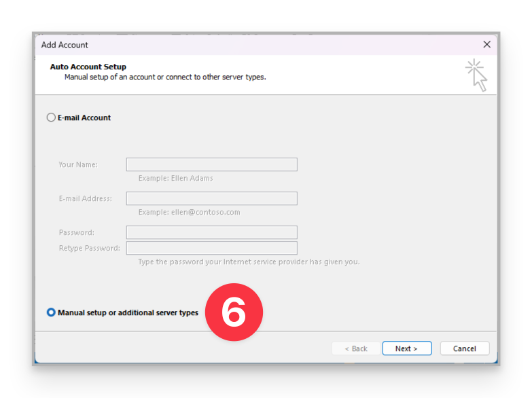Go back with the Back button

tap(355, 348)
